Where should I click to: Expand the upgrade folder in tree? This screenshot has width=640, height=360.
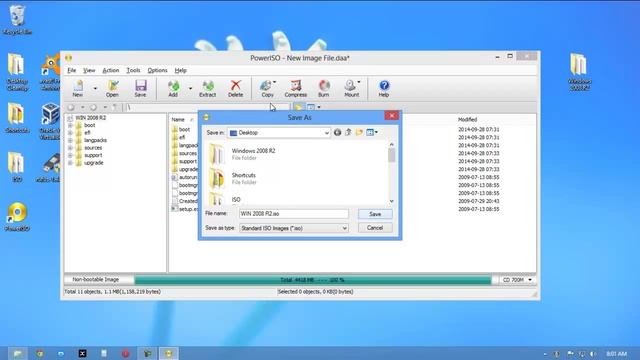[70, 163]
